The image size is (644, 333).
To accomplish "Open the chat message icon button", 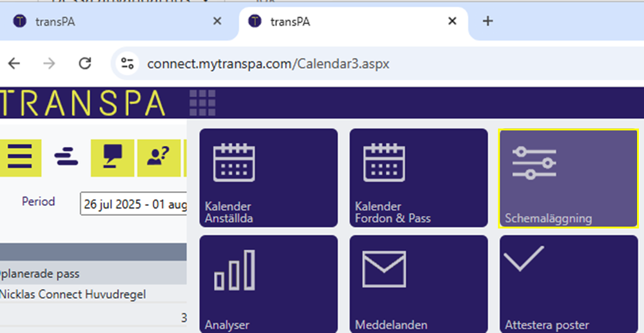I will coord(113,158).
